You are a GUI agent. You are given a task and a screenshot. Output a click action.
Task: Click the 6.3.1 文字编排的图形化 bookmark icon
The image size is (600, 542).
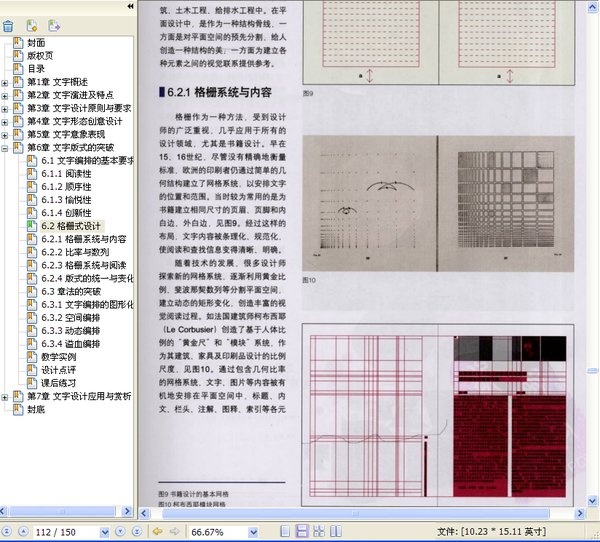32,305
